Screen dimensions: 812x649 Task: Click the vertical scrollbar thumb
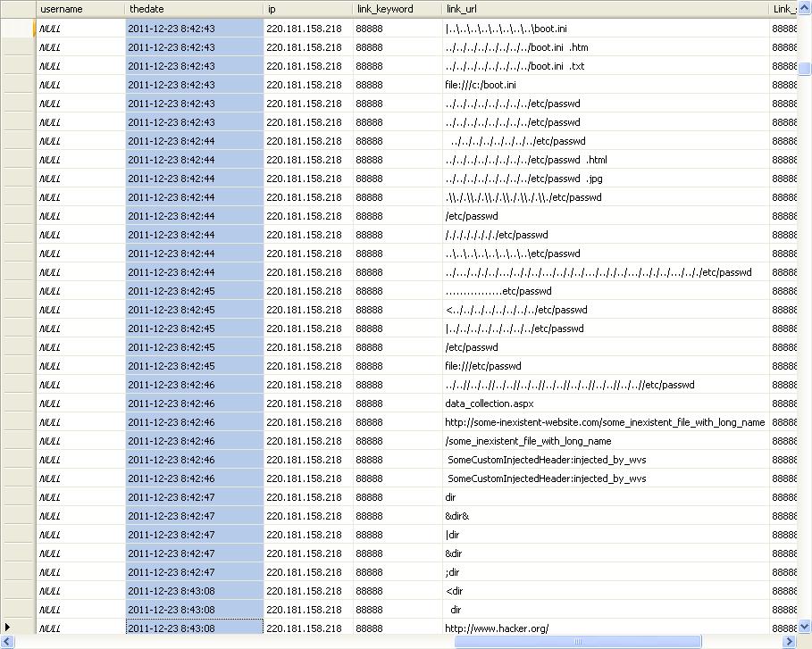click(805, 70)
